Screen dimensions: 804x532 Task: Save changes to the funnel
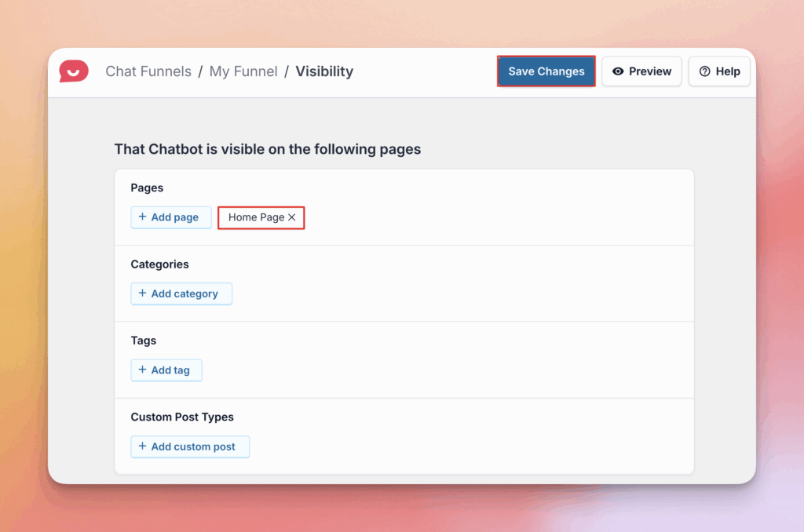546,71
